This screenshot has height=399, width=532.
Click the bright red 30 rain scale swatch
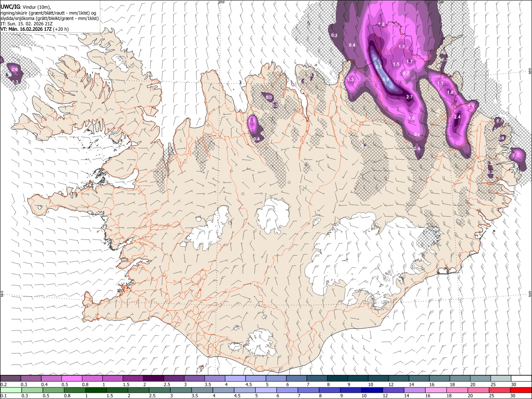(521, 390)
